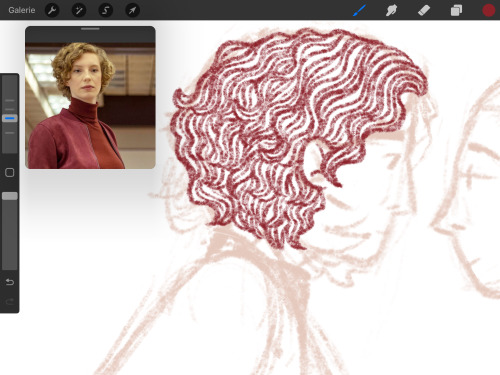Return to Galerie

[22, 10]
